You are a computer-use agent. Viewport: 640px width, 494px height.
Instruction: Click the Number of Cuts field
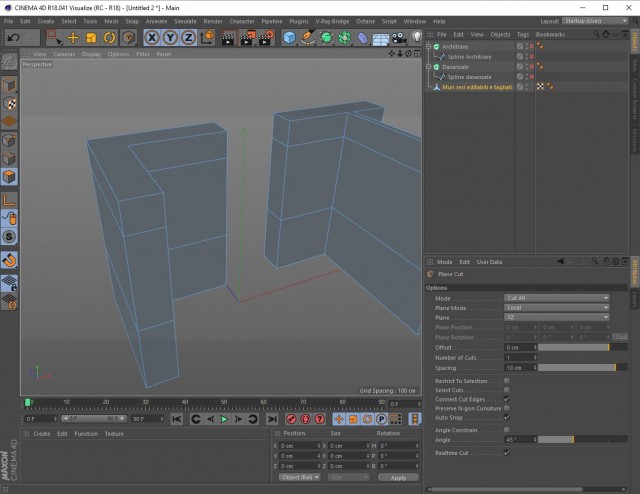(521, 358)
